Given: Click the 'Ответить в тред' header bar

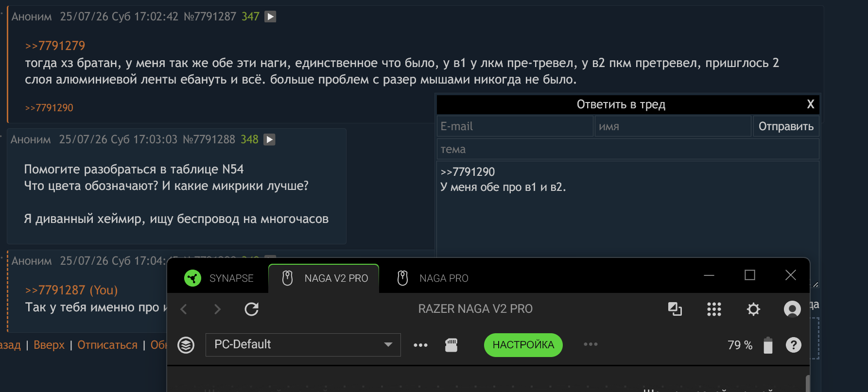Looking at the screenshot, I should (621, 104).
